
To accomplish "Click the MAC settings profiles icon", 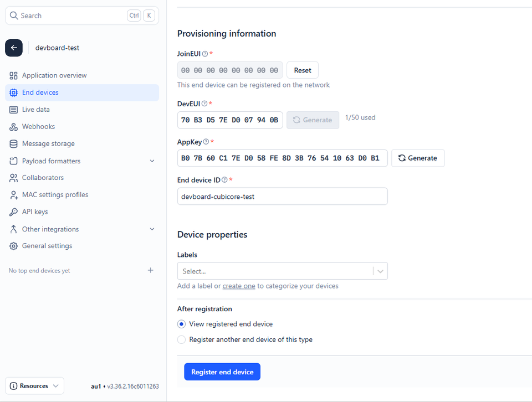I will tap(13, 195).
